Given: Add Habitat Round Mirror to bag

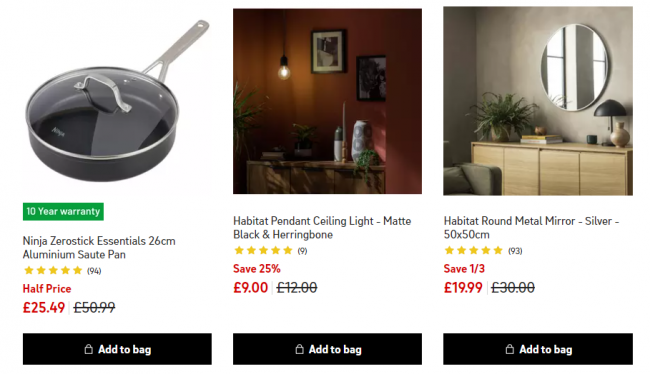Looking at the screenshot, I should click(538, 349).
